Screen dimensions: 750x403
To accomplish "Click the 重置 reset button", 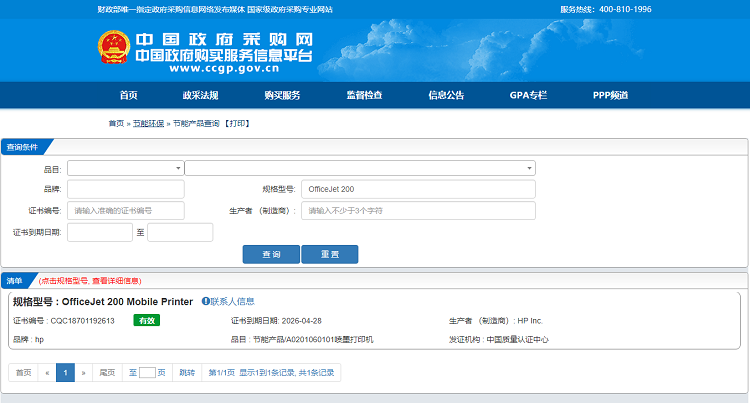I will pos(329,255).
